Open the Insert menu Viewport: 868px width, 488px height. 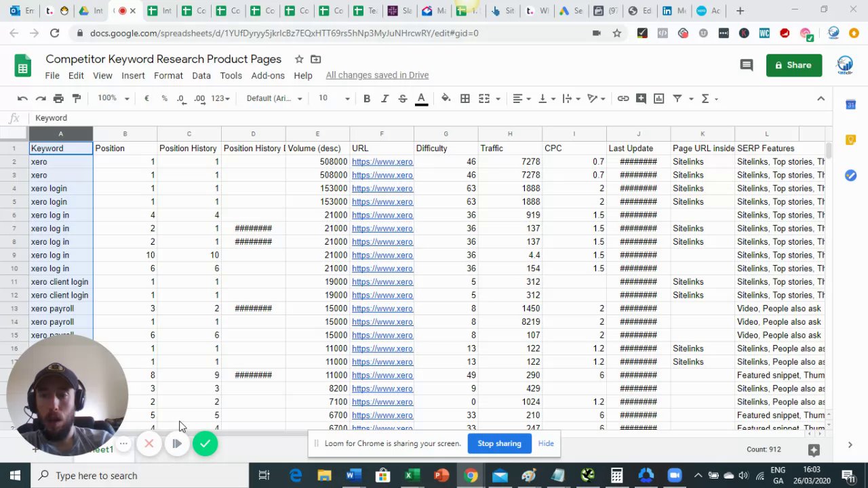[x=133, y=75]
